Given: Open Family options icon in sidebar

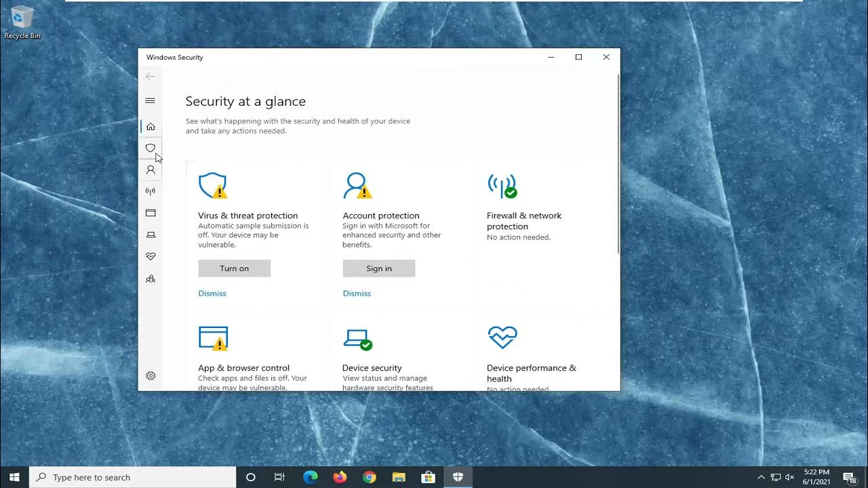Looking at the screenshot, I should (151, 279).
